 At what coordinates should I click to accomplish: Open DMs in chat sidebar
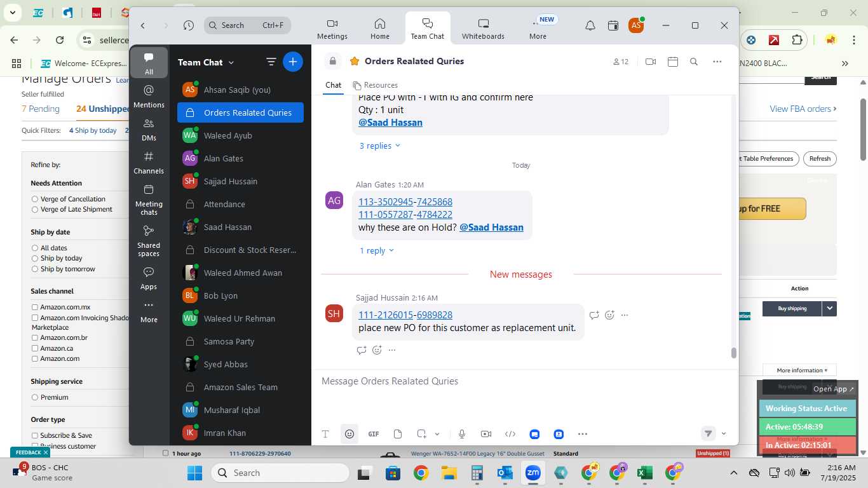pos(149,129)
